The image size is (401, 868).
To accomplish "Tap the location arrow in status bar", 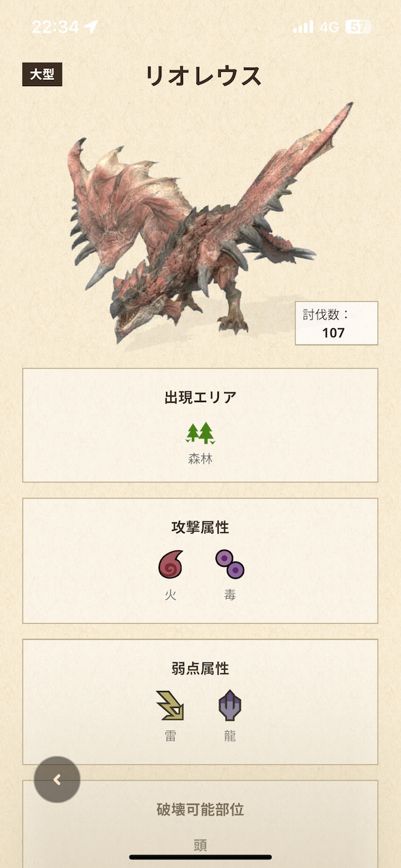I will tap(91, 27).
